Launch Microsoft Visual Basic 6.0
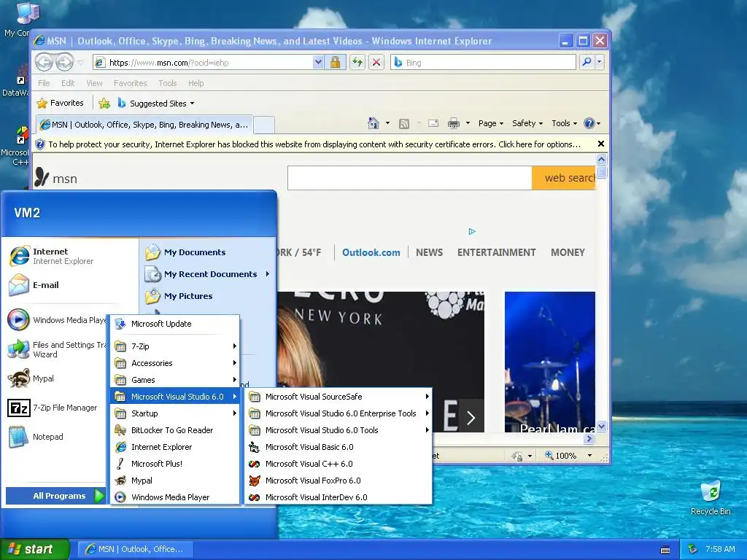The width and height of the screenshot is (747, 560). click(x=338, y=447)
